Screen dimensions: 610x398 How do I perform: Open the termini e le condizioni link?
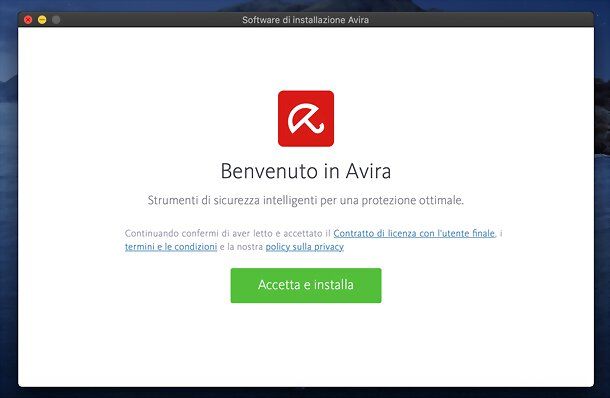(171, 247)
